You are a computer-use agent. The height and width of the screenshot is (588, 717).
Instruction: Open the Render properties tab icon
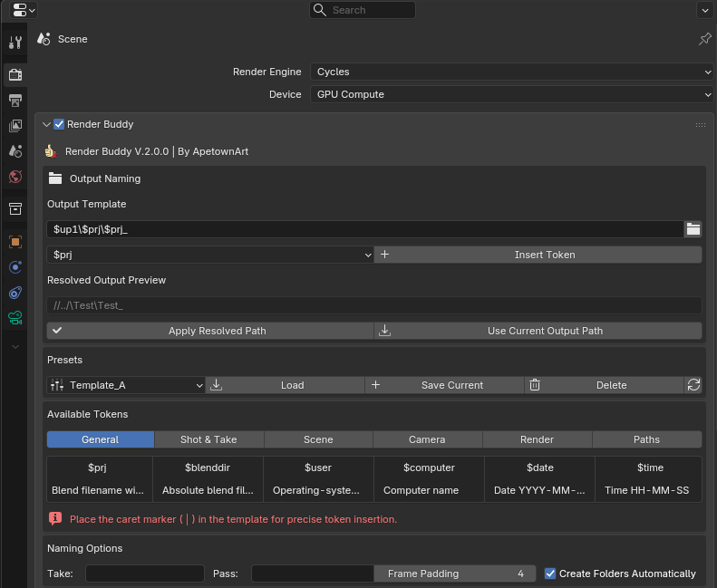(x=15, y=74)
